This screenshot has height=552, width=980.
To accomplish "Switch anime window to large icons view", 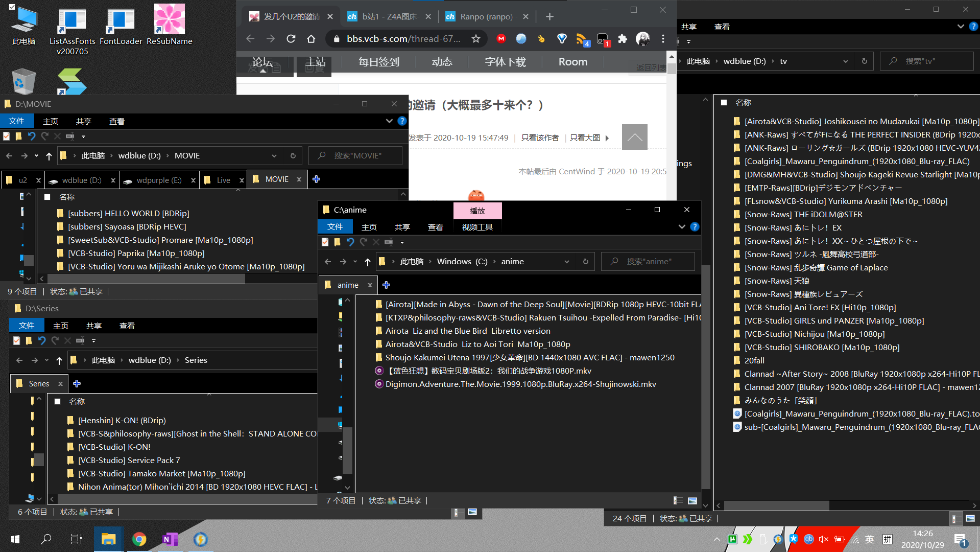I will point(692,501).
